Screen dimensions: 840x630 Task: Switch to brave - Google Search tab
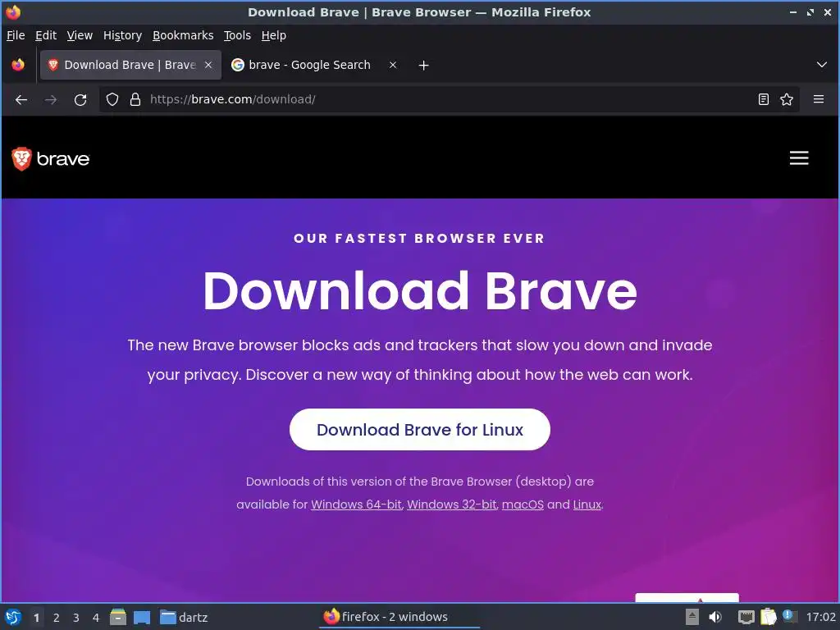pyautogui.click(x=309, y=65)
